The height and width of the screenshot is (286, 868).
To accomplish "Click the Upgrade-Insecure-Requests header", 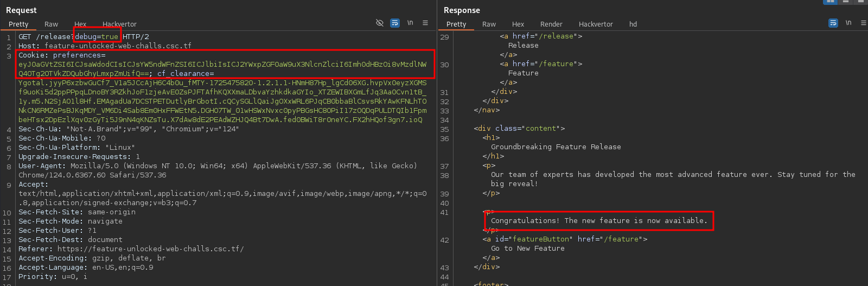I will pyautogui.click(x=79, y=157).
